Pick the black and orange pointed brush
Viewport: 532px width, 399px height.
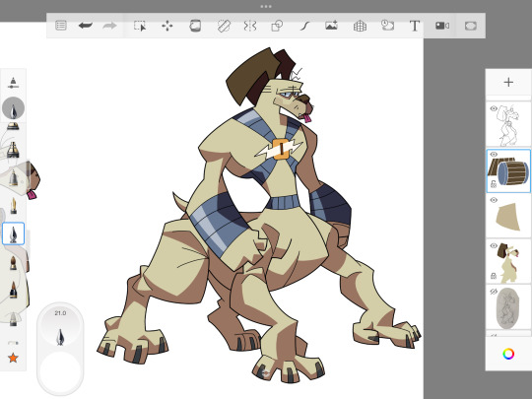click(x=13, y=291)
